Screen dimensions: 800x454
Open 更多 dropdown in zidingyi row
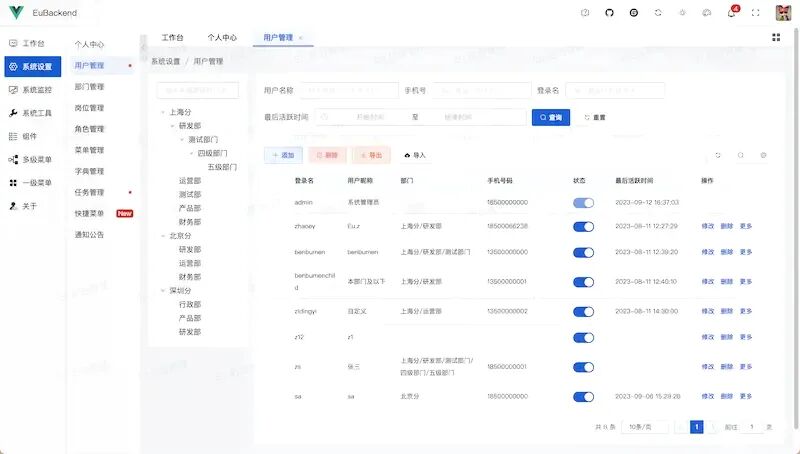click(x=746, y=311)
